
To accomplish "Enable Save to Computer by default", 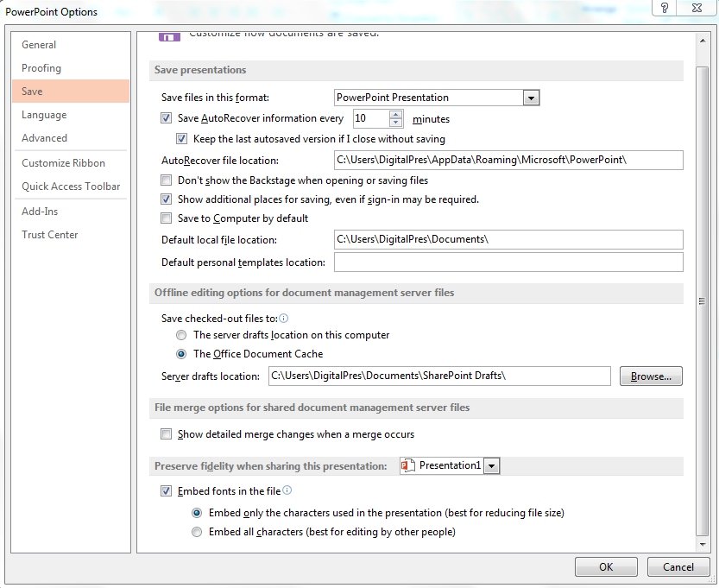I will pos(167,218).
